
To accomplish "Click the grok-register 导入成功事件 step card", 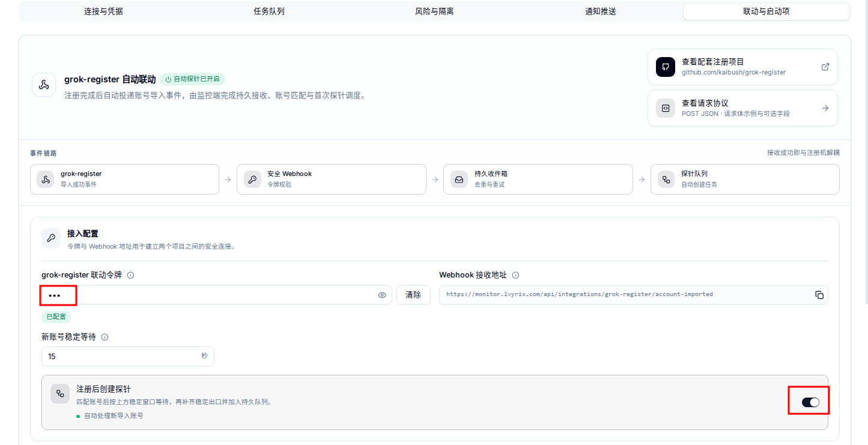I will (x=124, y=179).
